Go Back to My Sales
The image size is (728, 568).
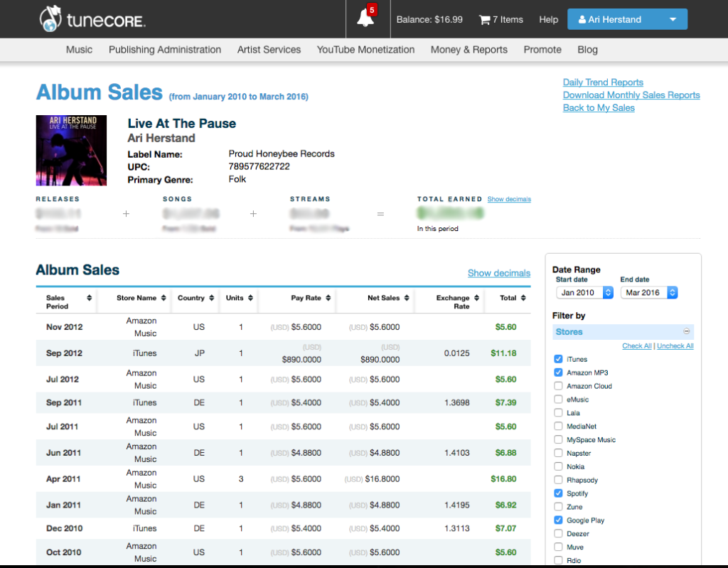click(x=599, y=108)
